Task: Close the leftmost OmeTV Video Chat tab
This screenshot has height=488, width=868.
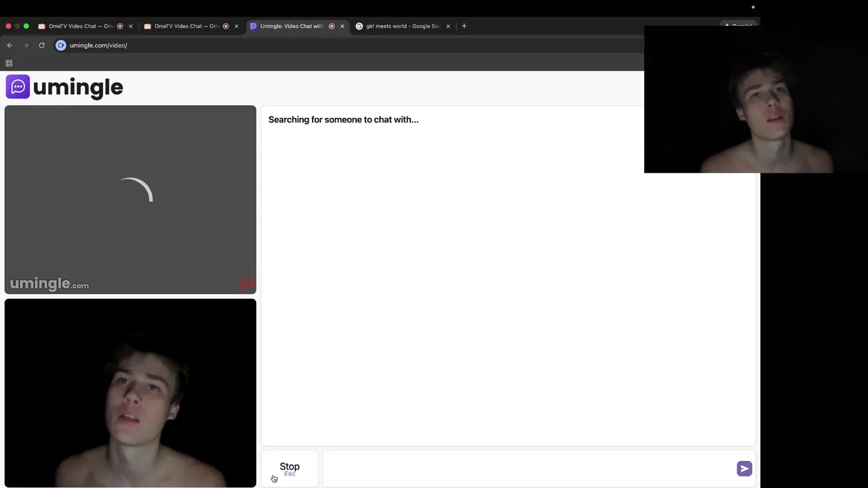Action: (130, 26)
